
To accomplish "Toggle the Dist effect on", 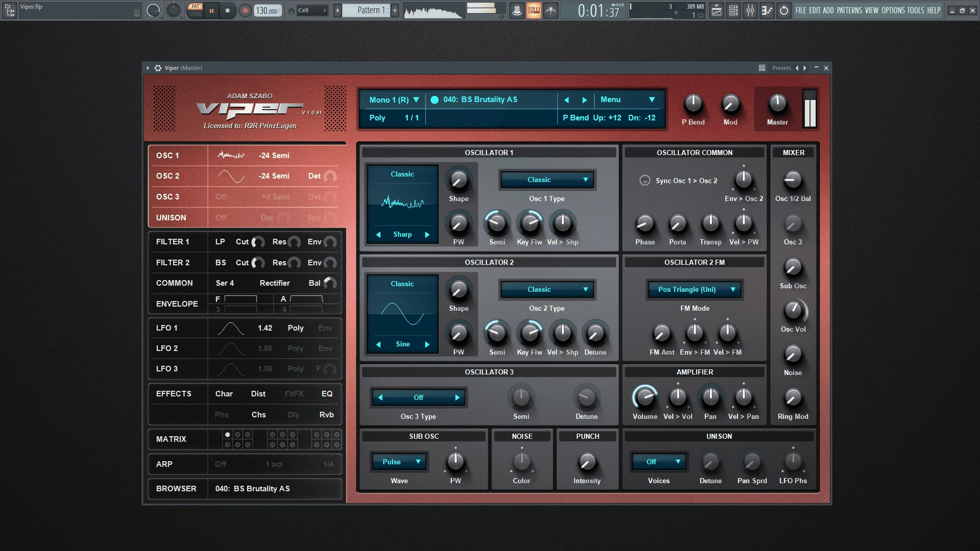I will click(x=258, y=394).
